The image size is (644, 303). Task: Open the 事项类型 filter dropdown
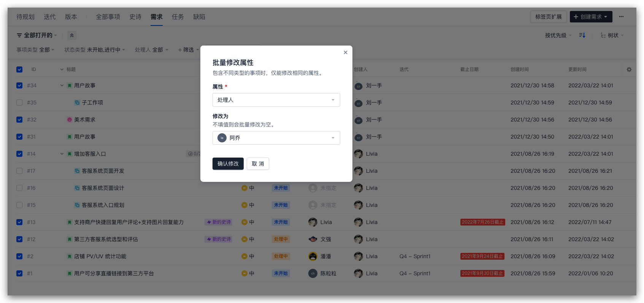pos(35,50)
